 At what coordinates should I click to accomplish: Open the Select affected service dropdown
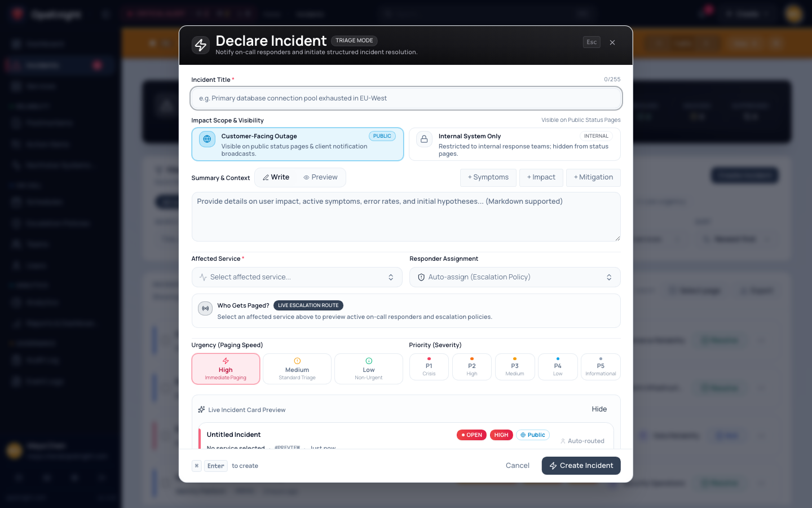[297, 277]
